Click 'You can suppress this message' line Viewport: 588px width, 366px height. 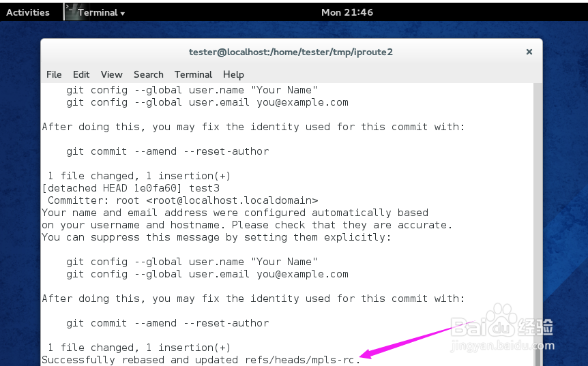pos(216,237)
